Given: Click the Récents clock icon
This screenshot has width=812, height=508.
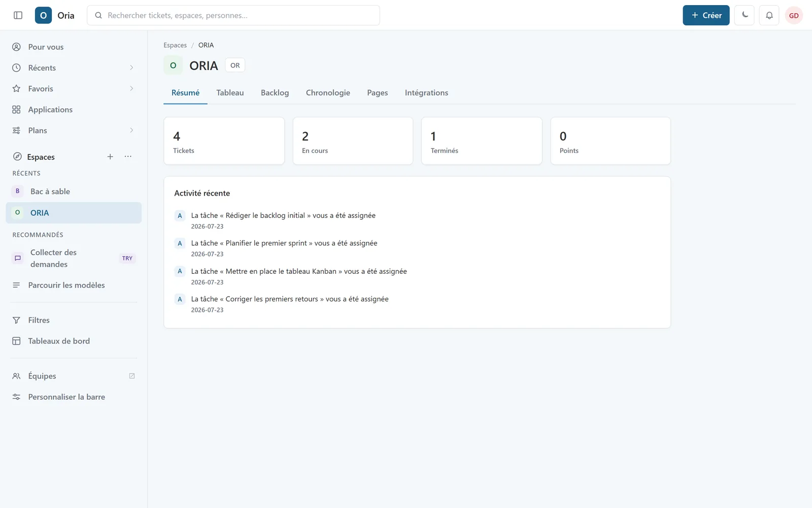Looking at the screenshot, I should pyautogui.click(x=16, y=68).
